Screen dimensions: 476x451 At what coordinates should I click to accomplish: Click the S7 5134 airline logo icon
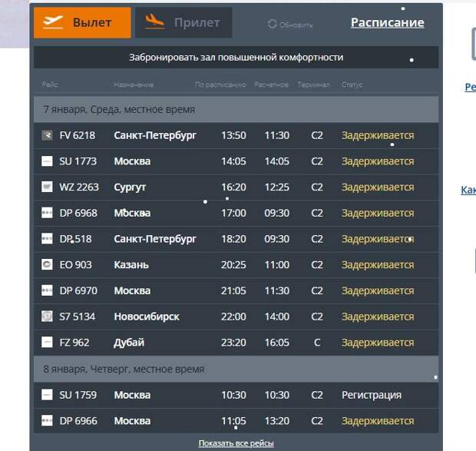point(47,317)
